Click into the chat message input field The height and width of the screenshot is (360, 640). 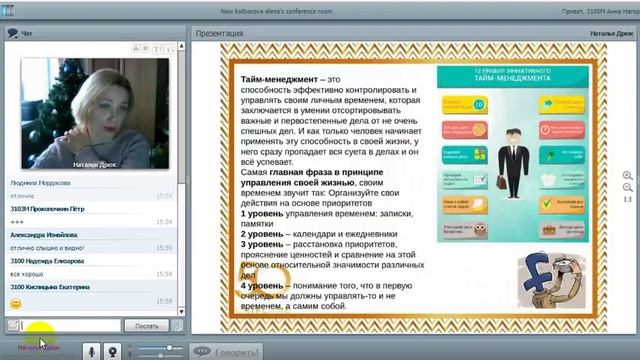click(70, 325)
